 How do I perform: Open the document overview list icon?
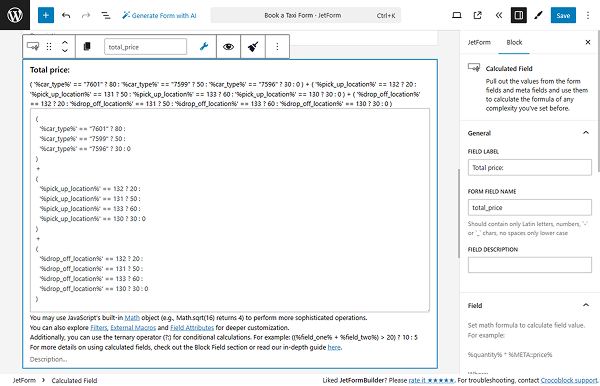[x=106, y=15]
